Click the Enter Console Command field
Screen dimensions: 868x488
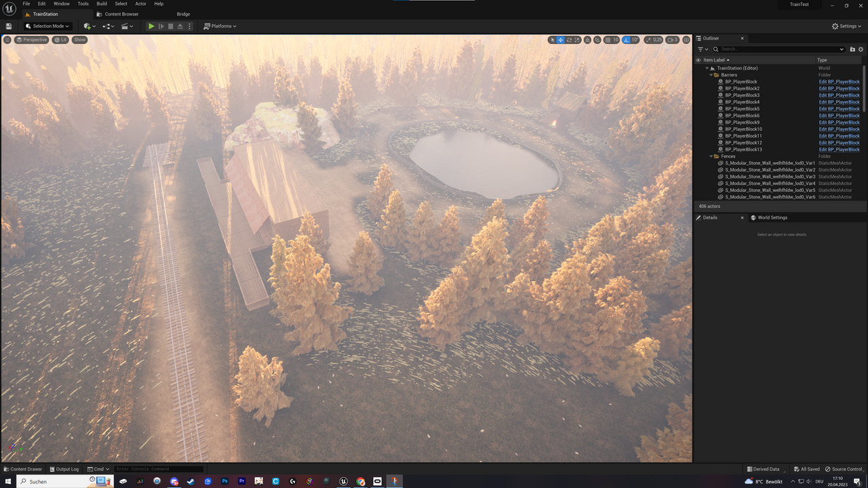pos(159,469)
